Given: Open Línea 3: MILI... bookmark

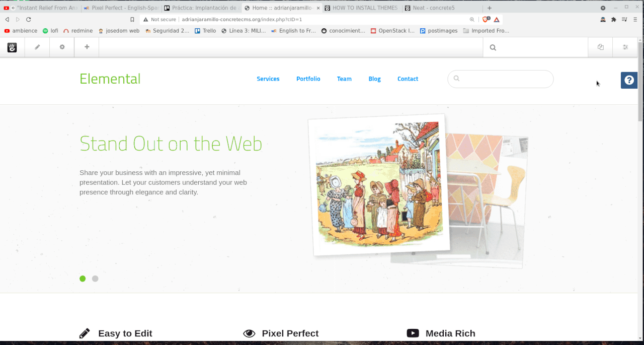Looking at the screenshot, I should click(244, 31).
